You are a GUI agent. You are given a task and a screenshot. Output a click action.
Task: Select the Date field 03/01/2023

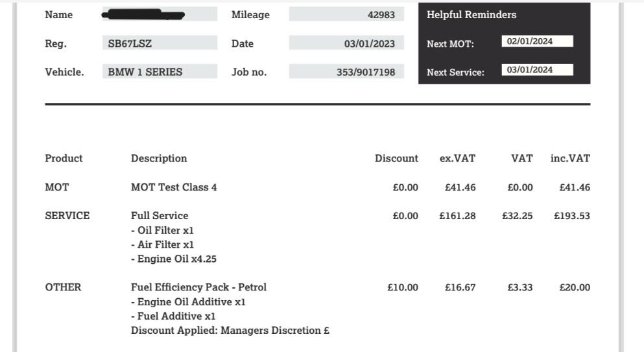pos(346,43)
